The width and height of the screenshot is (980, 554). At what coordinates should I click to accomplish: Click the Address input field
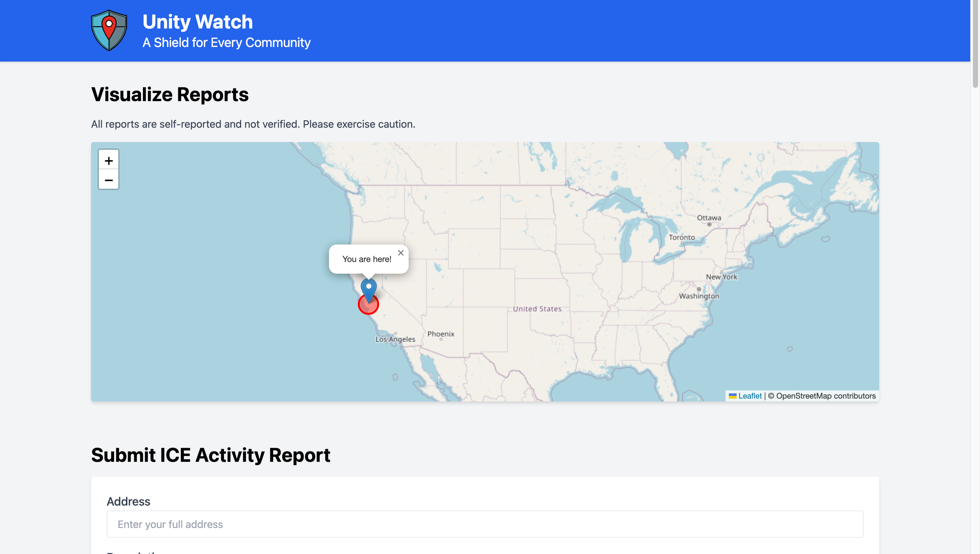tap(485, 524)
